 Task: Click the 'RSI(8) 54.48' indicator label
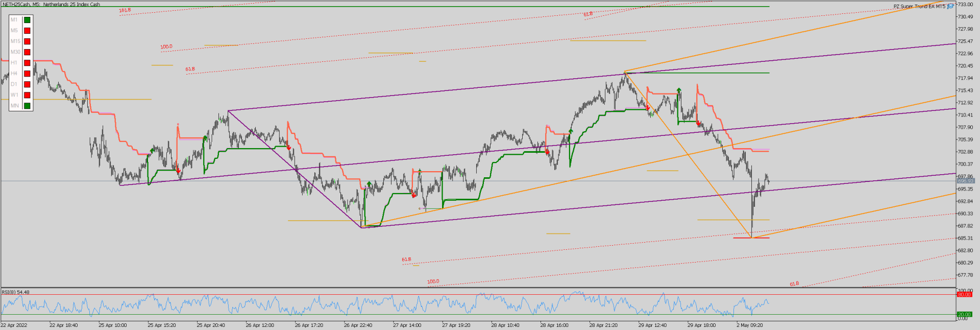(x=16, y=292)
